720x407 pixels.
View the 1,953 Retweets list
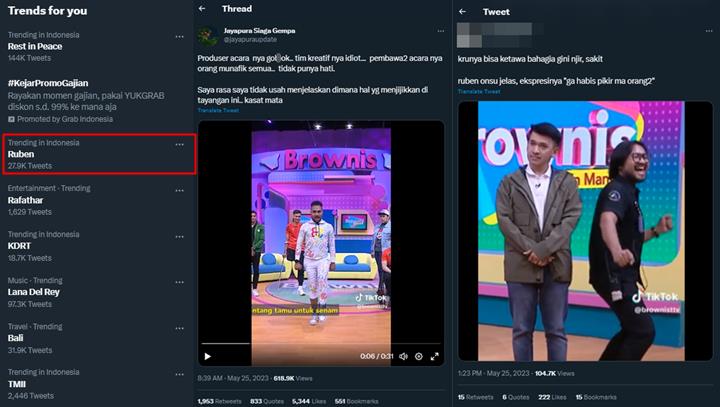click(219, 401)
